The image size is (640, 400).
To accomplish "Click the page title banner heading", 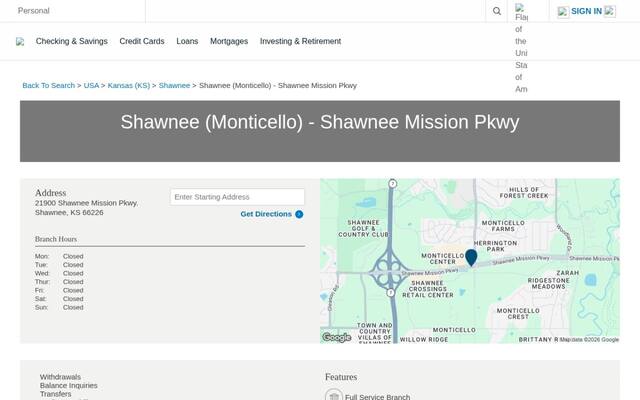I will point(320,122).
